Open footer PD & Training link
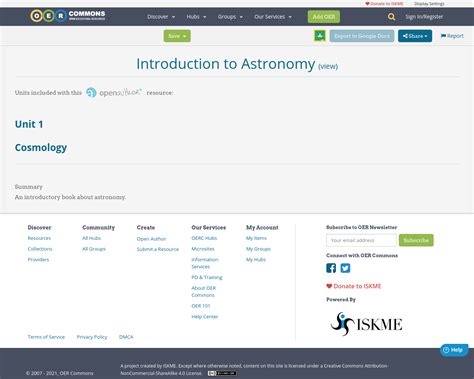 207,277
